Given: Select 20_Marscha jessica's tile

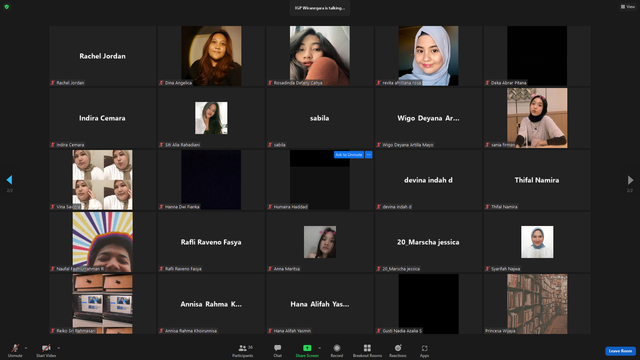Looking at the screenshot, I should (428, 242).
